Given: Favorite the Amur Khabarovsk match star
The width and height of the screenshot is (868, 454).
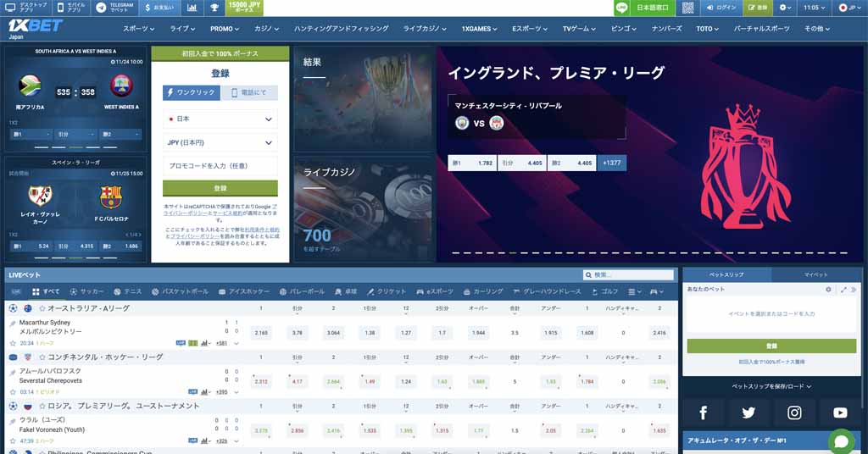Looking at the screenshot, I should click(x=13, y=392).
